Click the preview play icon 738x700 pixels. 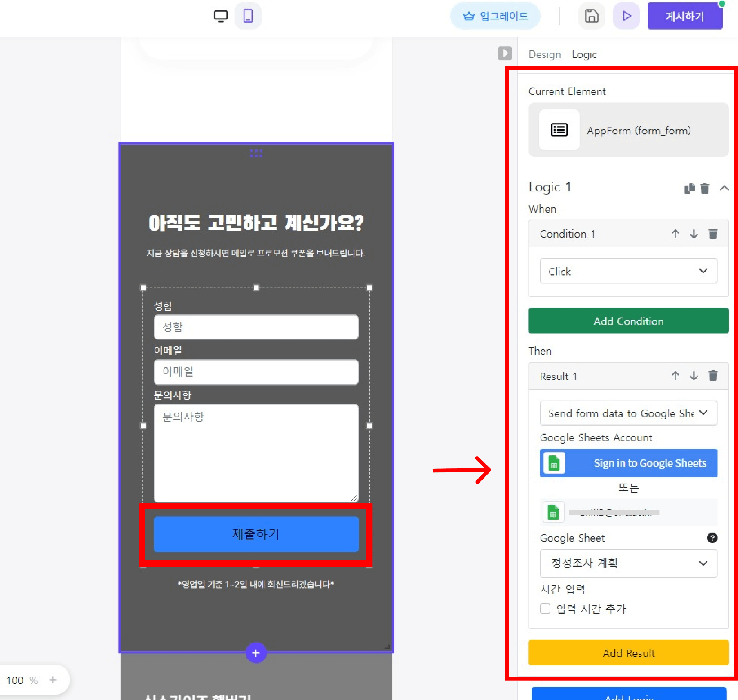(626, 16)
